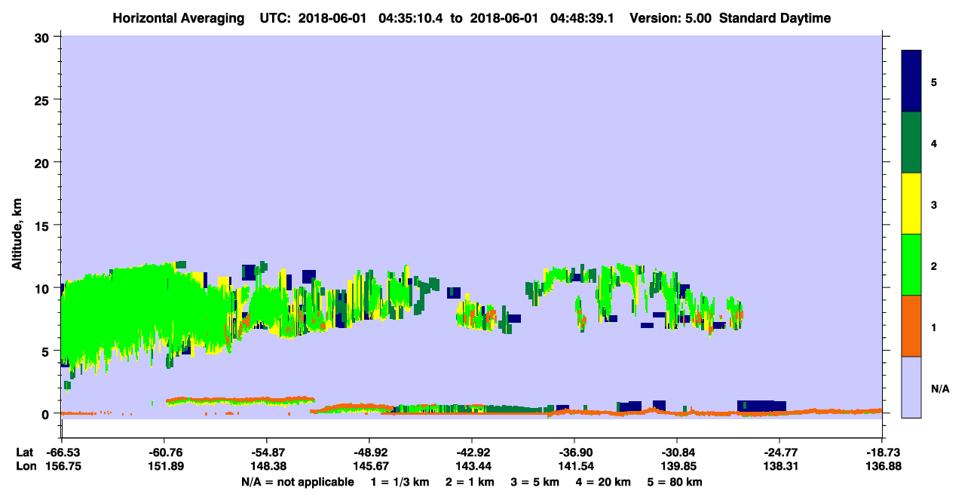Click latitude value -24.77
This screenshot has height=503, width=980.
tap(779, 452)
